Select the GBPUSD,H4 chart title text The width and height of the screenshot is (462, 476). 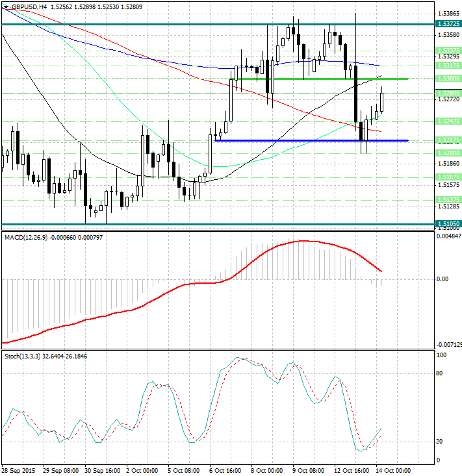point(29,6)
